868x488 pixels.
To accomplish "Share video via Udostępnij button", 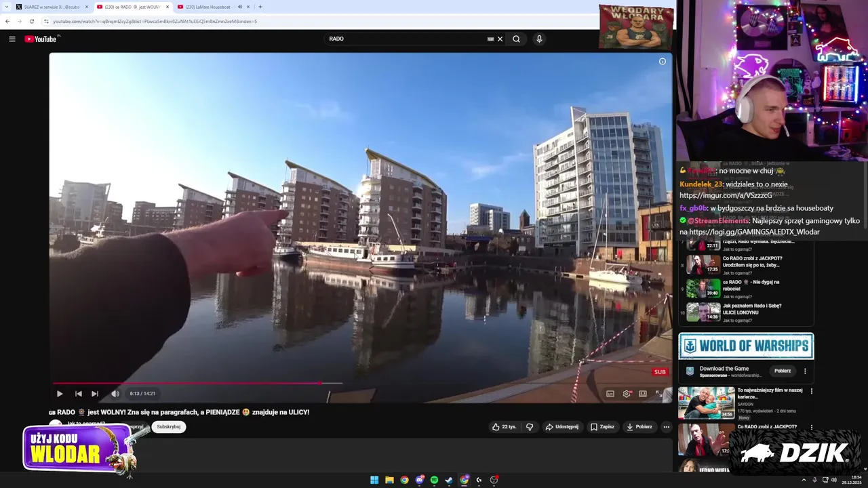I will [x=562, y=427].
